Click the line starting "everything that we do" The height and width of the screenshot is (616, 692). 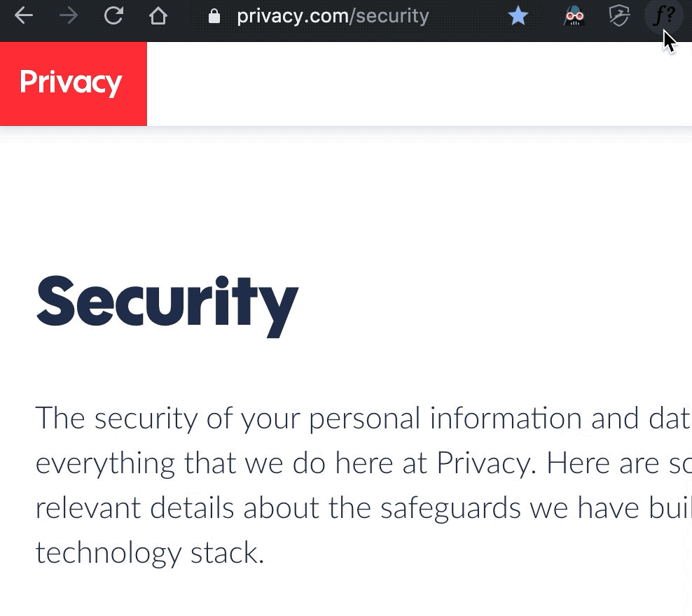pyautogui.click(x=364, y=463)
